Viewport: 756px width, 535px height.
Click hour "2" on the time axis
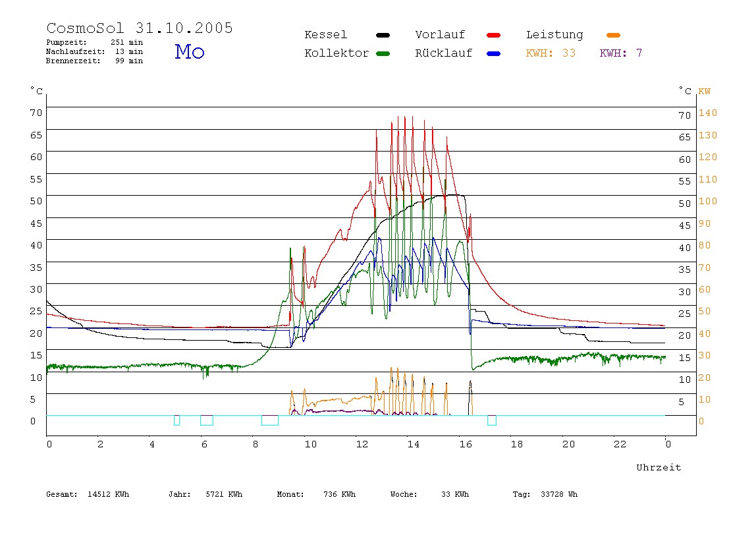[x=100, y=444]
